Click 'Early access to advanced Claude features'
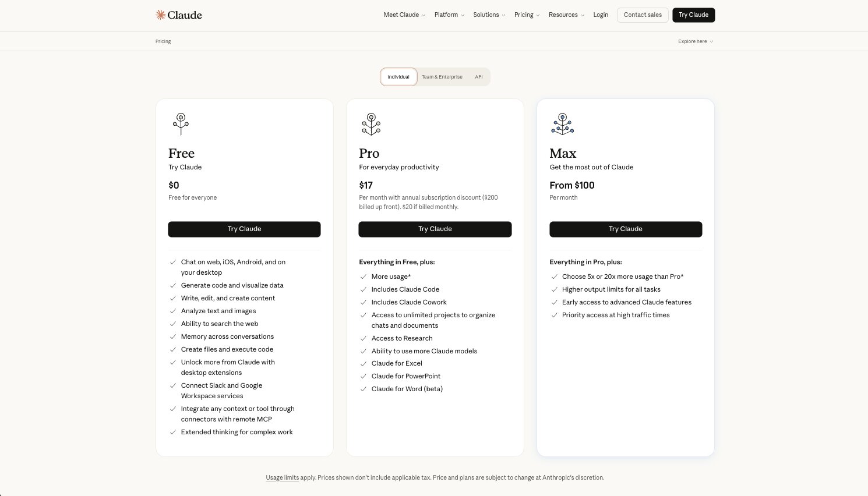868x496 pixels. [627, 302]
